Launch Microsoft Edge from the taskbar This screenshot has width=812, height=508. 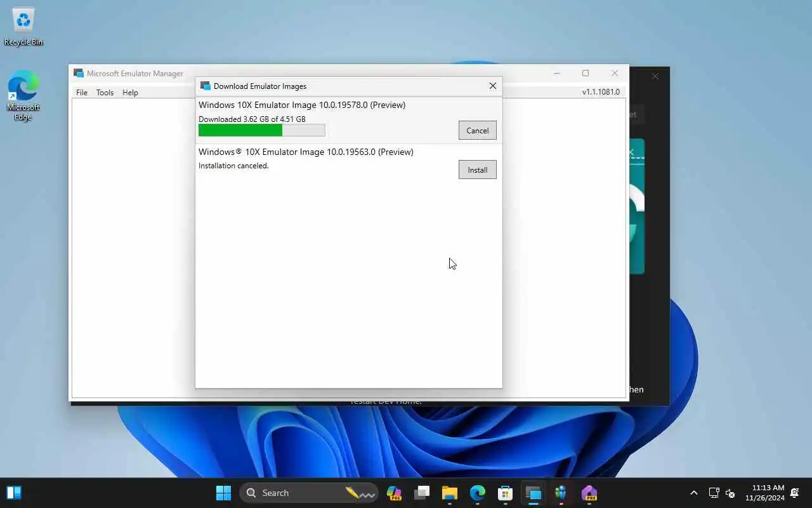tap(478, 493)
